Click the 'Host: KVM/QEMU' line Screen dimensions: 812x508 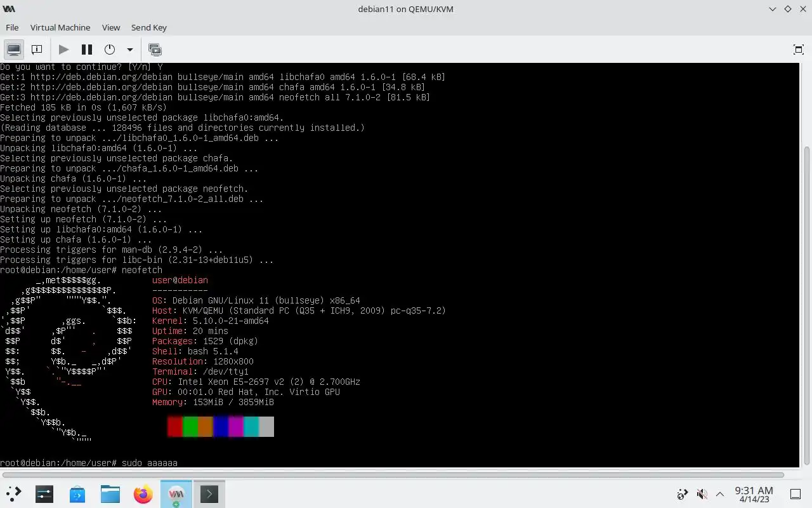pos(299,311)
